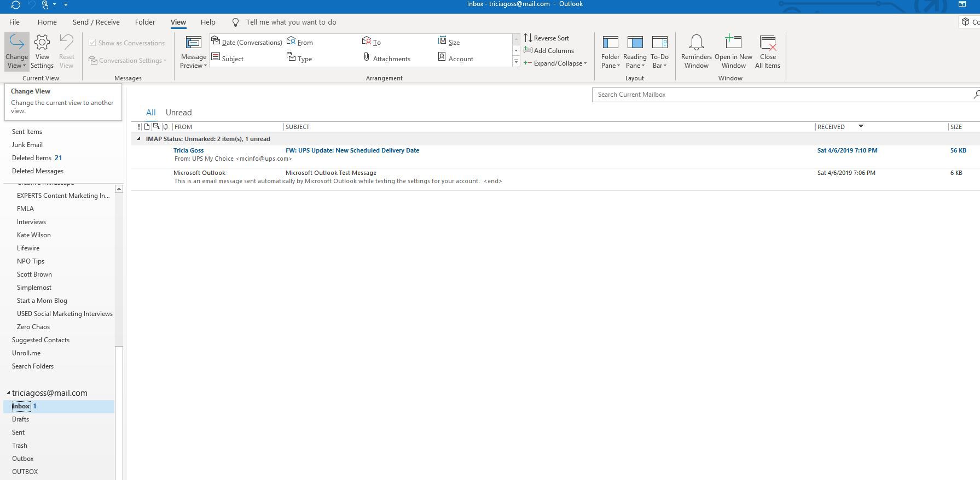
Task: Open the Help tab
Action: (x=208, y=22)
